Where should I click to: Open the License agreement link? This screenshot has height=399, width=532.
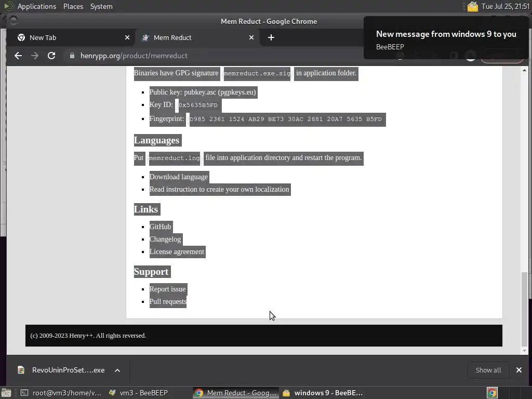(177, 252)
